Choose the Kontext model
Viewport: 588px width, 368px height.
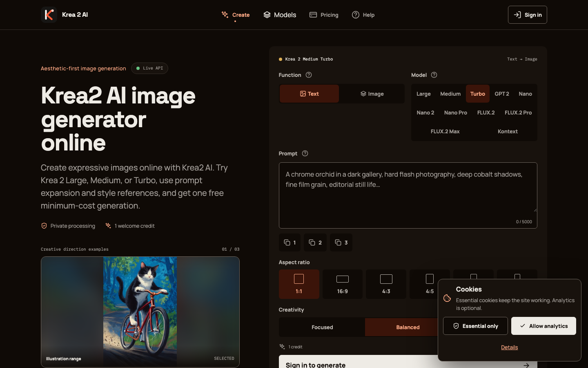point(508,131)
